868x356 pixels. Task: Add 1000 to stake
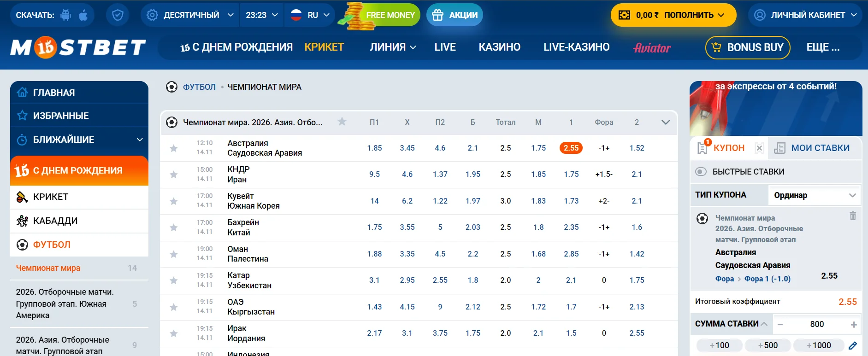coord(819,345)
